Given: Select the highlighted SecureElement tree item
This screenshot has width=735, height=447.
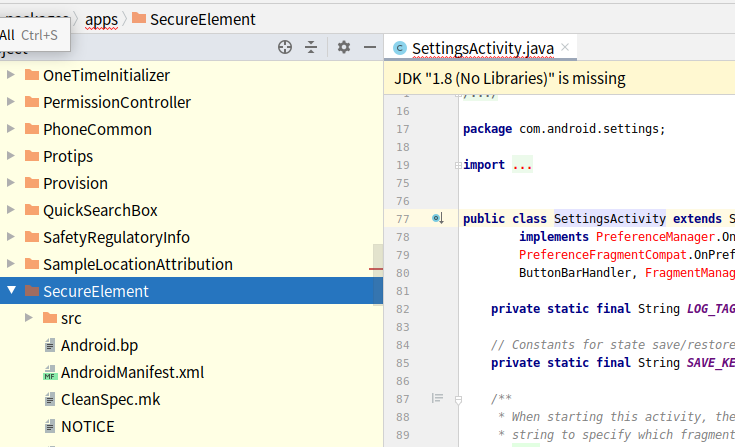Looking at the screenshot, I should [x=191, y=291].
